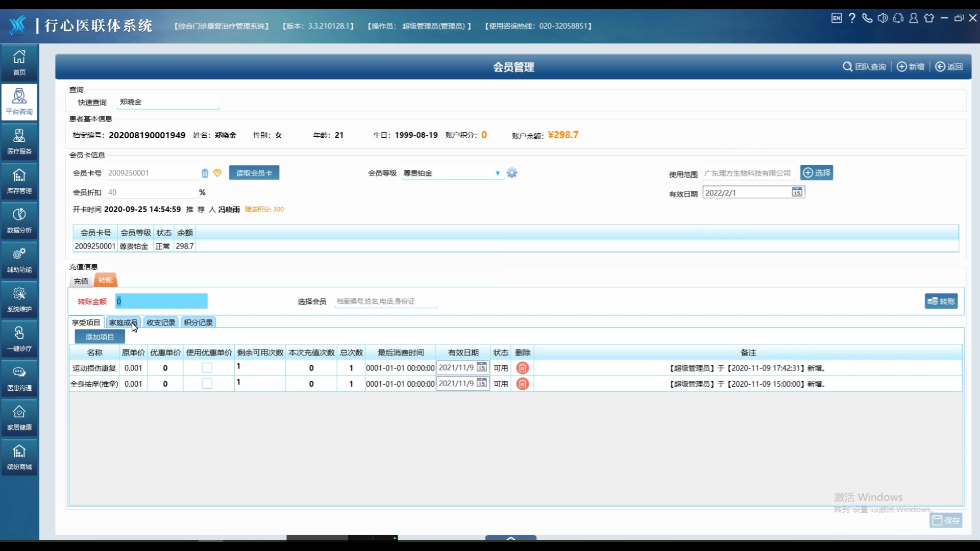Delete the 运动损伤康复 project row
This screenshot has height=551, width=980.
pos(522,368)
